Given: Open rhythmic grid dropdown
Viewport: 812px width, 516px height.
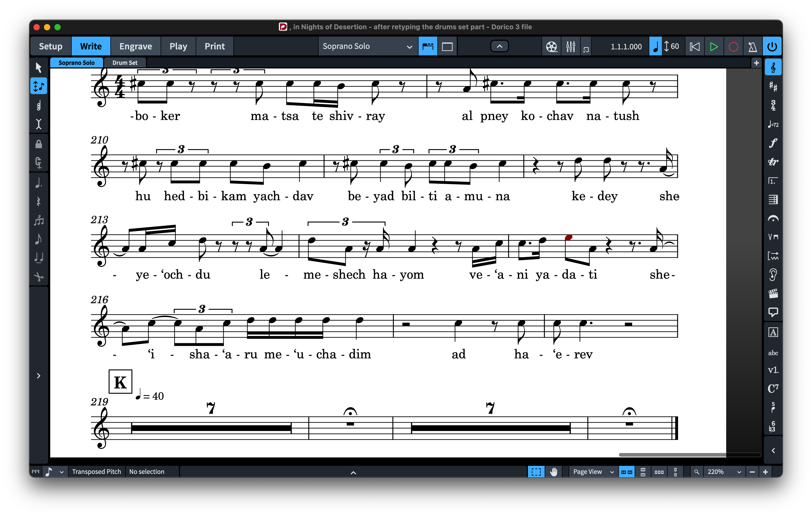Looking at the screenshot, I should (x=54, y=472).
